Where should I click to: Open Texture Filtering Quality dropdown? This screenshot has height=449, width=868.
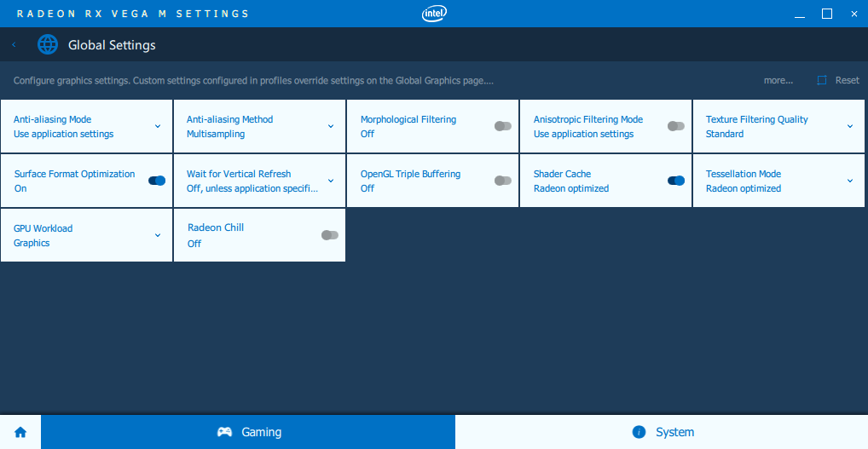pos(850,126)
